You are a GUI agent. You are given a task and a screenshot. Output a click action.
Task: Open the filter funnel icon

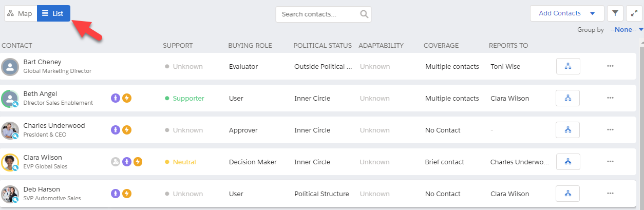tap(615, 13)
